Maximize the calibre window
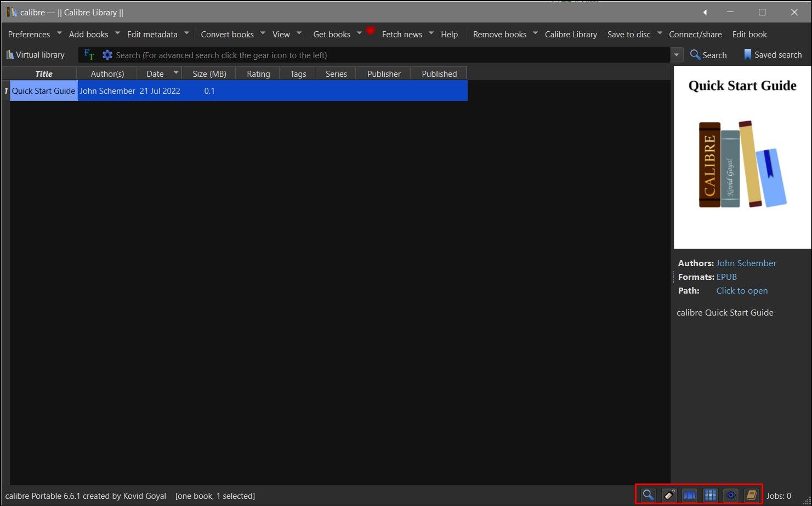 (x=762, y=12)
